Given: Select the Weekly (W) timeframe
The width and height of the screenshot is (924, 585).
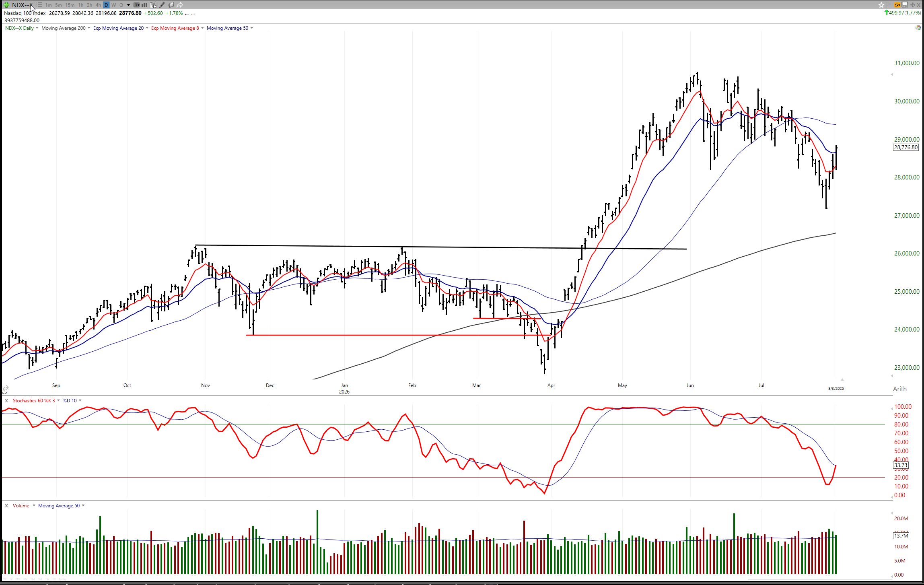Looking at the screenshot, I should pyautogui.click(x=114, y=5).
